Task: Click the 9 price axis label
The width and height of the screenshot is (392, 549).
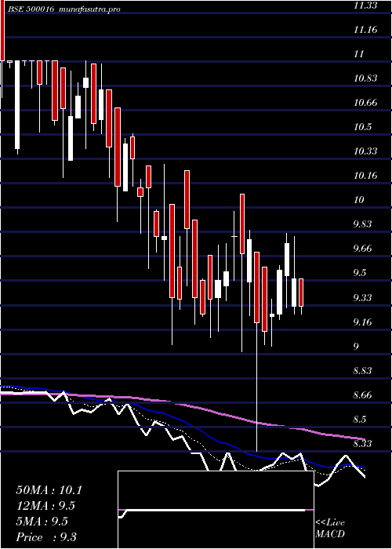Action: (x=356, y=347)
